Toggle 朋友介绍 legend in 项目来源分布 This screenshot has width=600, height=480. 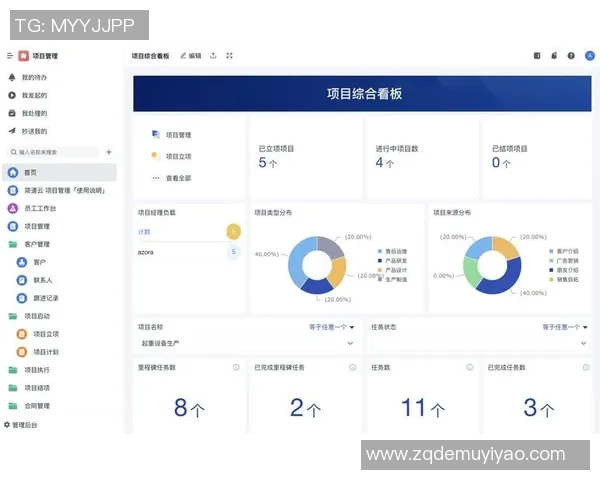tap(564, 270)
